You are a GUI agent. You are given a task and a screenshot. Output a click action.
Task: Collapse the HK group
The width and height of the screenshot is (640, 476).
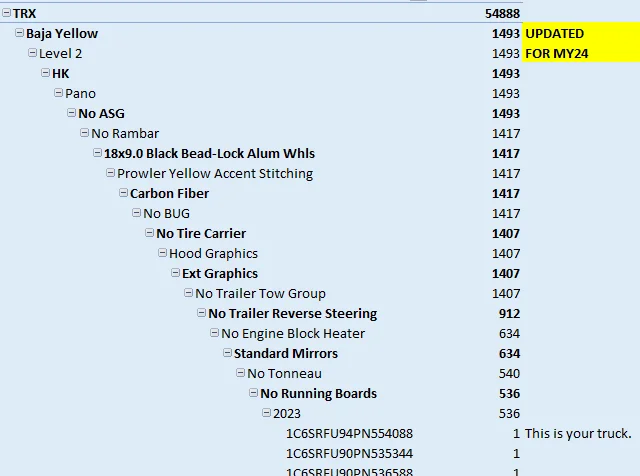(x=45, y=73)
